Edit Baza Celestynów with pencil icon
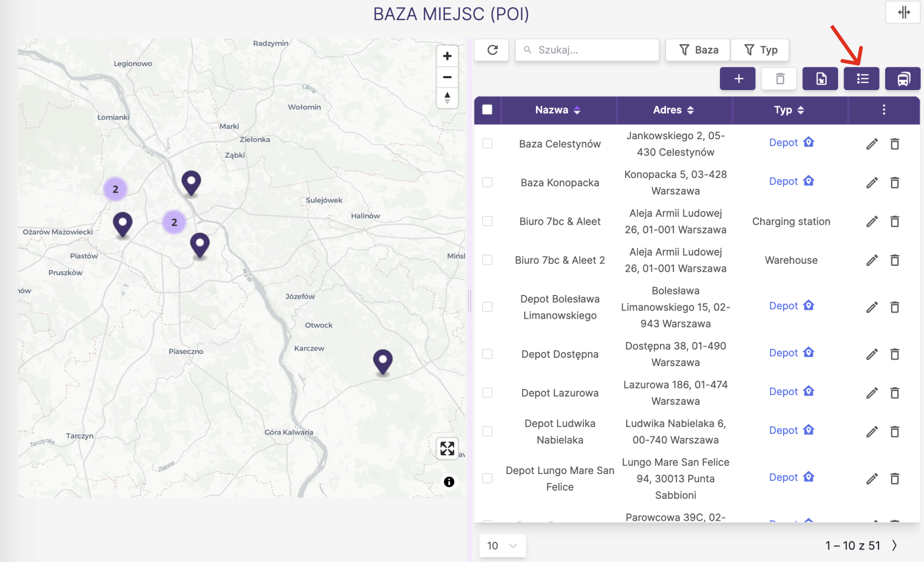The image size is (924, 562). 872,144
